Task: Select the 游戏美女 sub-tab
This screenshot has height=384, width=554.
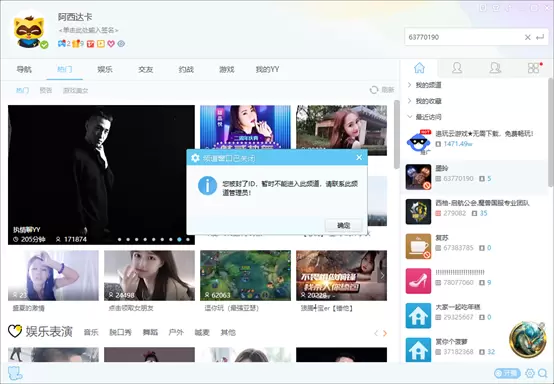Action: (76, 90)
